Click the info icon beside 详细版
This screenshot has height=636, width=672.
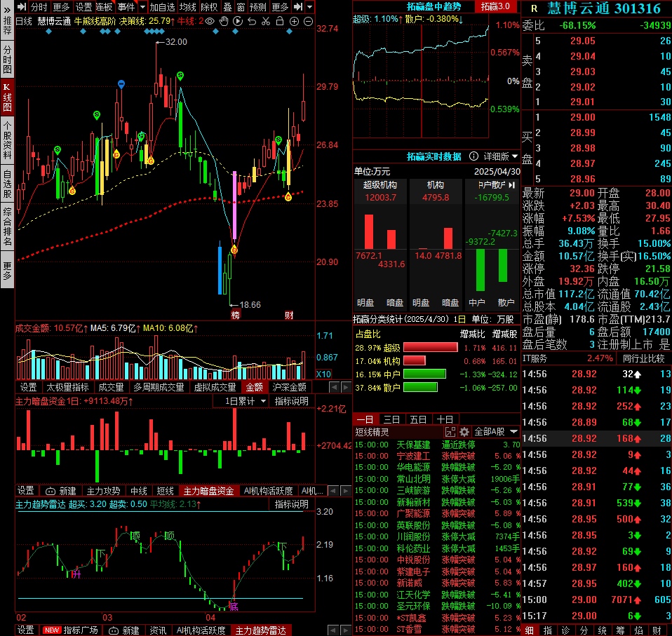(x=473, y=156)
